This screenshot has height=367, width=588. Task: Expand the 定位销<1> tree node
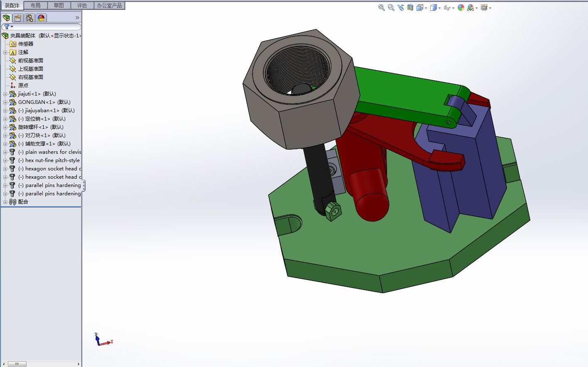click(x=5, y=119)
